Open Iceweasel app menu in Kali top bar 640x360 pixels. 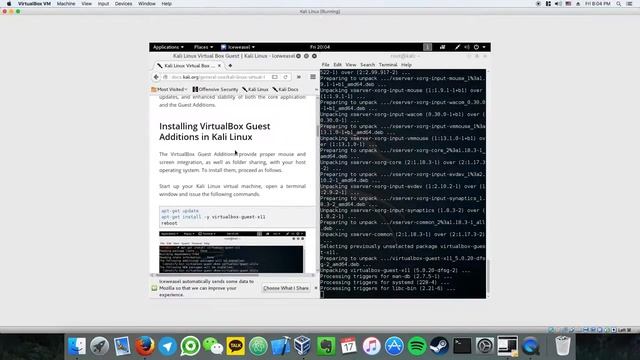[x=238, y=47]
